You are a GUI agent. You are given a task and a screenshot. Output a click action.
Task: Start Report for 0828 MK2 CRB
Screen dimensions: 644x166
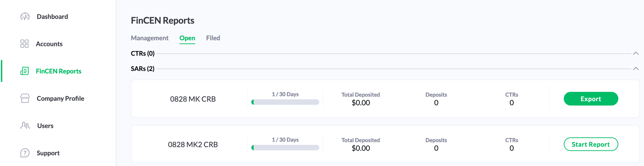[591, 144]
